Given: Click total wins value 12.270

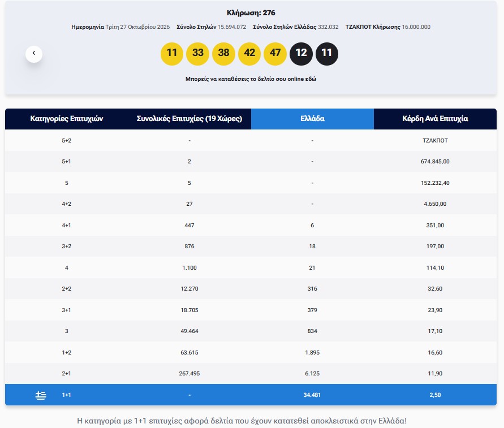Looking at the screenshot, I should [x=189, y=289].
